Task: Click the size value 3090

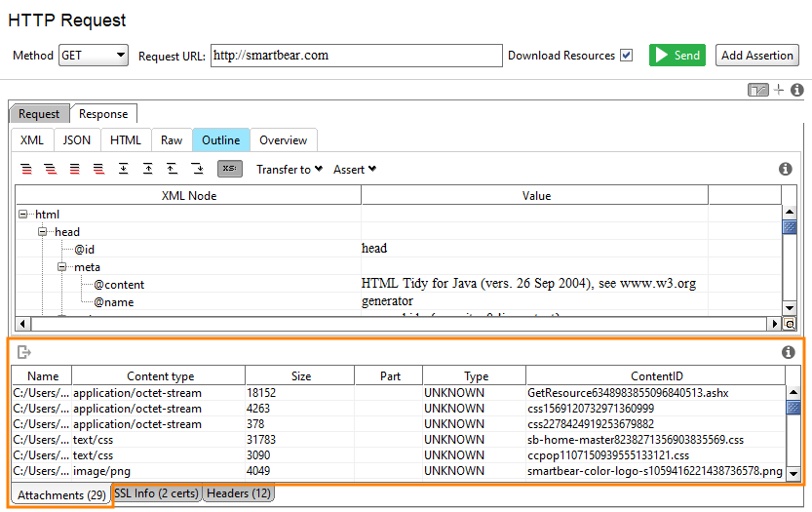Action: tap(258, 455)
